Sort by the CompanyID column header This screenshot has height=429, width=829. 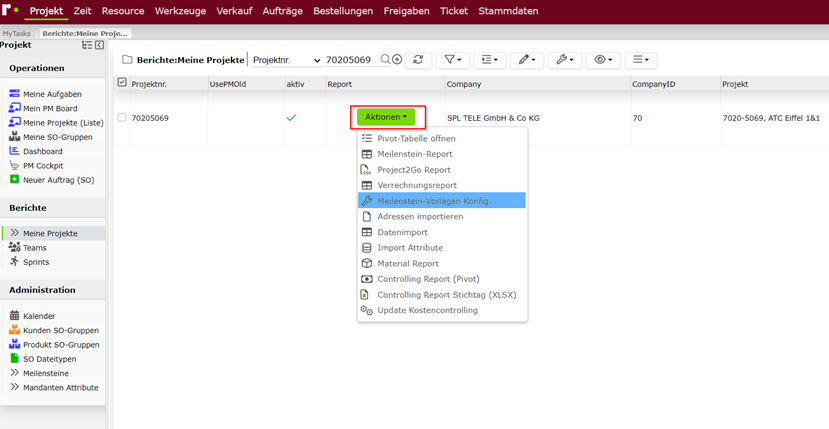(653, 84)
